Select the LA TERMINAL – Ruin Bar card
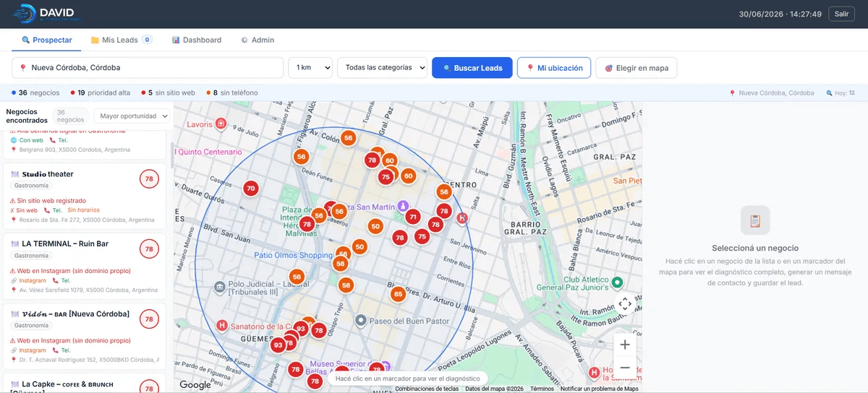This screenshot has width=868, height=393. (85, 266)
